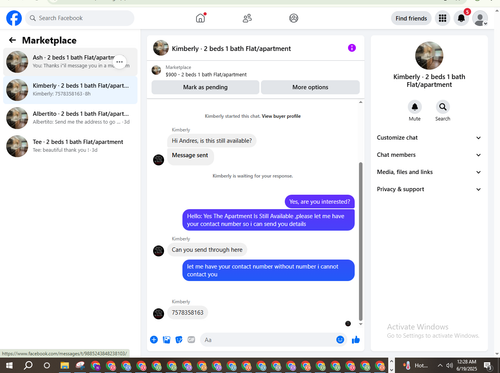Open the taskbar clock and date

pyautogui.click(x=466, y=366)
